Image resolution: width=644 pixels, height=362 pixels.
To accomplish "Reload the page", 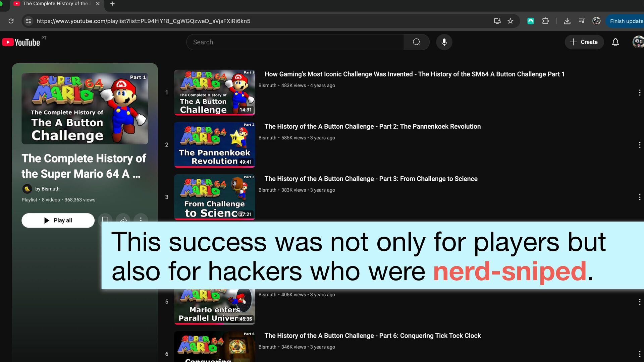I will tap(11, 21).
